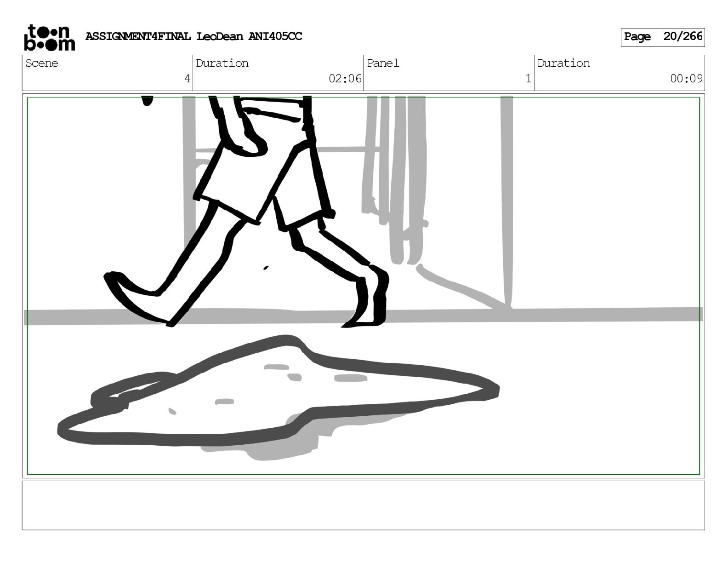Click the 'Scene' header label

pos(42,63)
